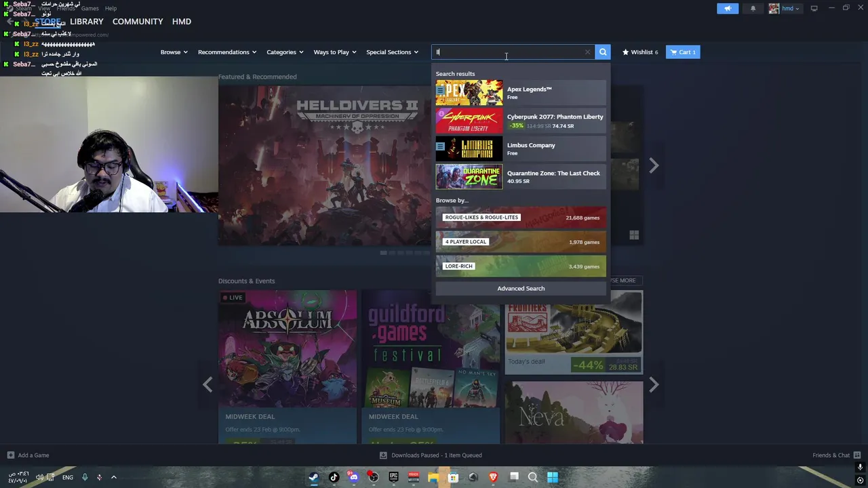Select Cyberpunk 2077: Phantom Liberty result
The height and width of the screenshot is (488, 868).
[x=521, y=121]
